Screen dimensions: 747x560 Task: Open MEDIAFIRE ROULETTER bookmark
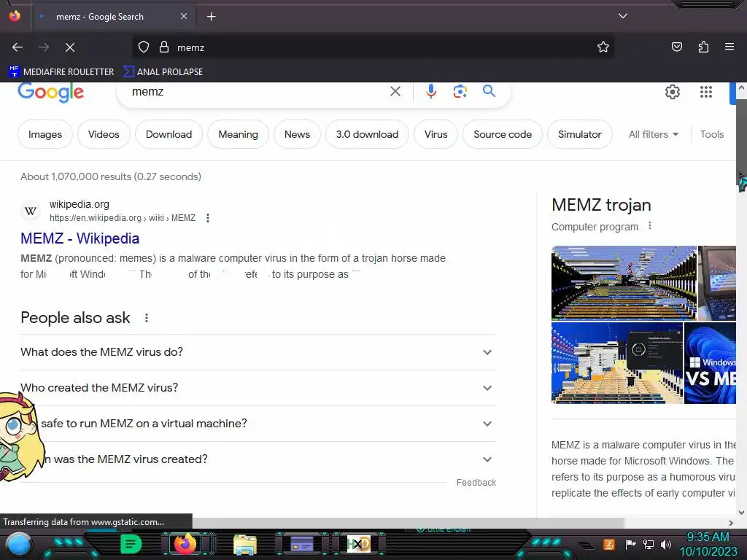[x=61, y=72]
